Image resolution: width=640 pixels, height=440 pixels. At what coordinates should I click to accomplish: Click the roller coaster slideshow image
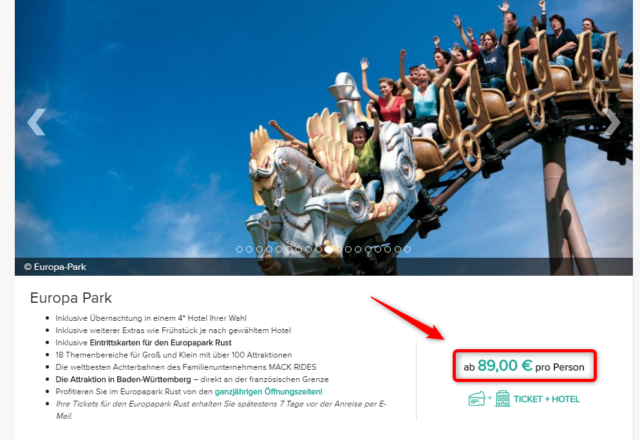[324, 129]
